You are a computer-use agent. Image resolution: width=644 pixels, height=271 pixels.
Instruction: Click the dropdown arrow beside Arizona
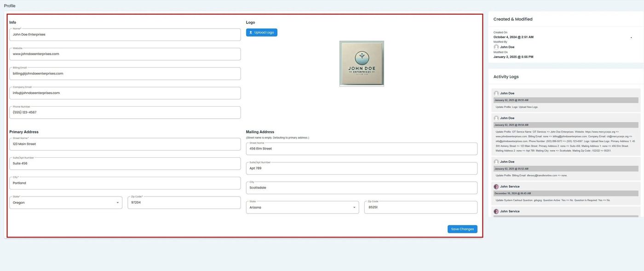pos(354,208)
